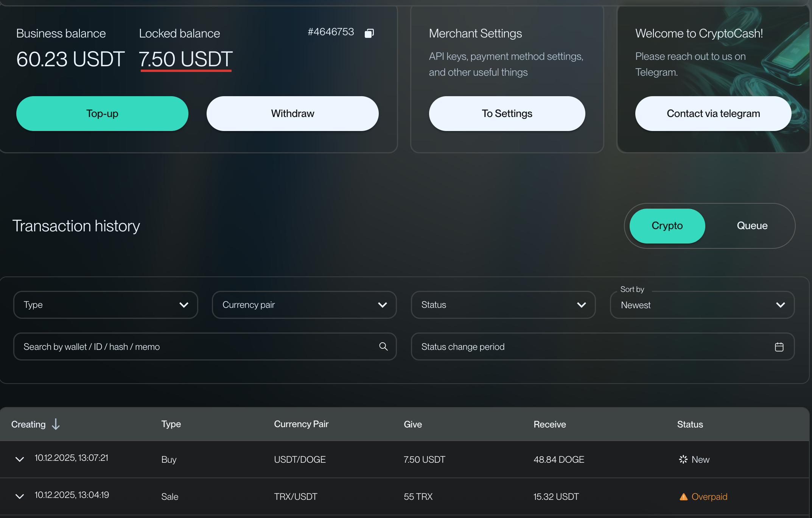This screenshot has height=518, width=812.
Task: Expand the 13:04:19 transaction row
Action: click(x=20, y=496)
